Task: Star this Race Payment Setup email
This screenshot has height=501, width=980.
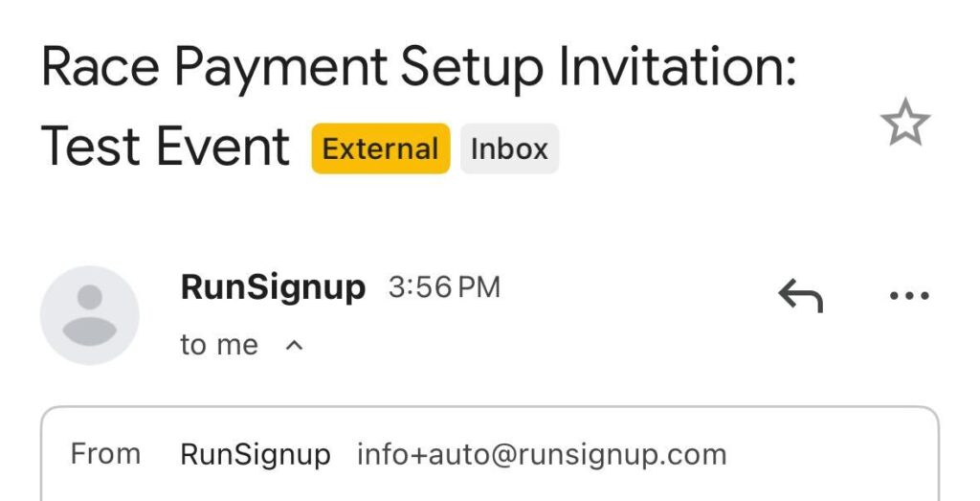Action: [x=904, y=125]
